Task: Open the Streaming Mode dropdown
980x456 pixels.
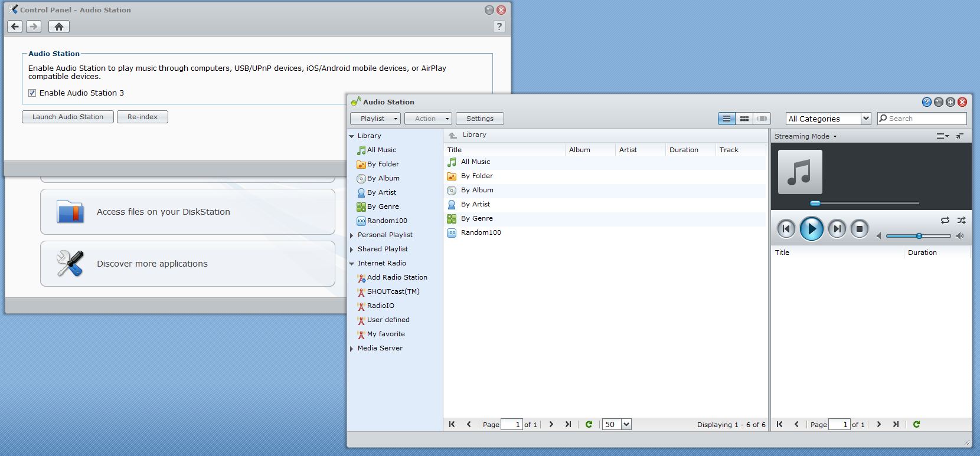Action: coord(805,136)
